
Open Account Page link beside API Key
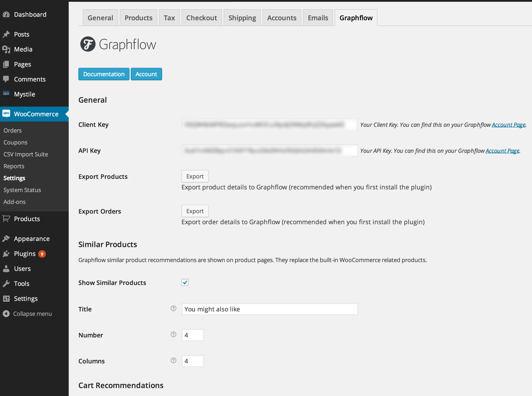(502, 151)
